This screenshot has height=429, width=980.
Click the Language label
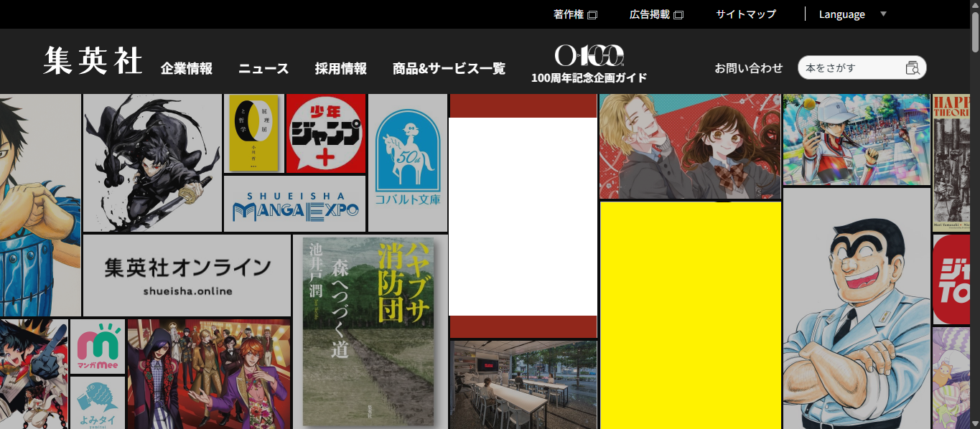[x=842, y=14]
